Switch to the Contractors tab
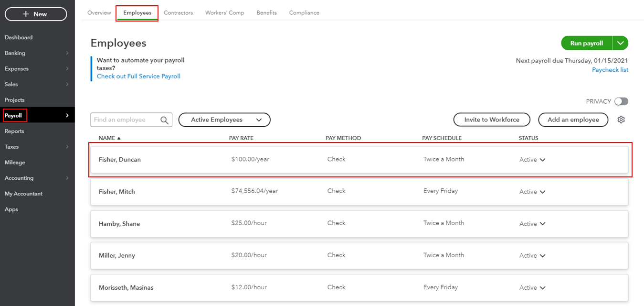The width and height of the screenshot is (644, 306). tap(178, 13)
